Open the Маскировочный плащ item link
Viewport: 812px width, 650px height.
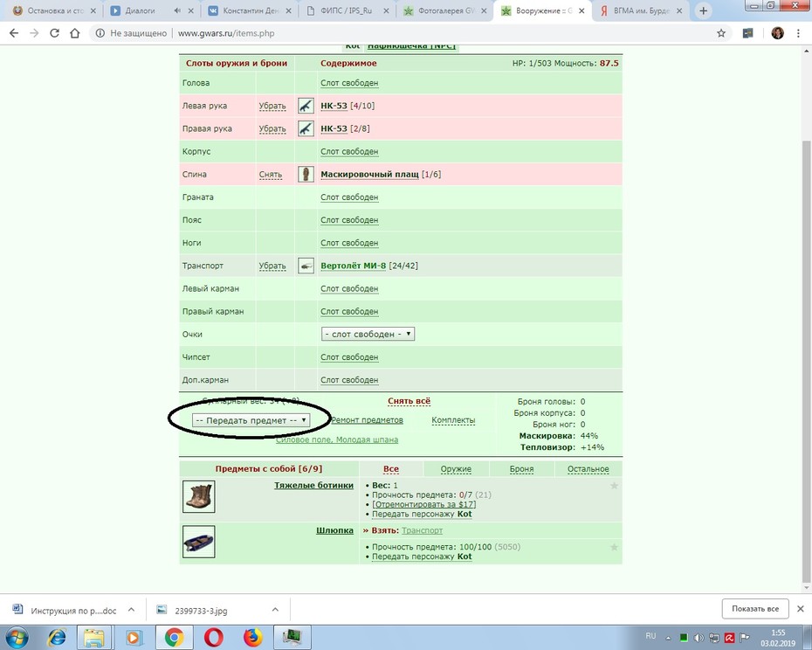click(x=369, y=175)
